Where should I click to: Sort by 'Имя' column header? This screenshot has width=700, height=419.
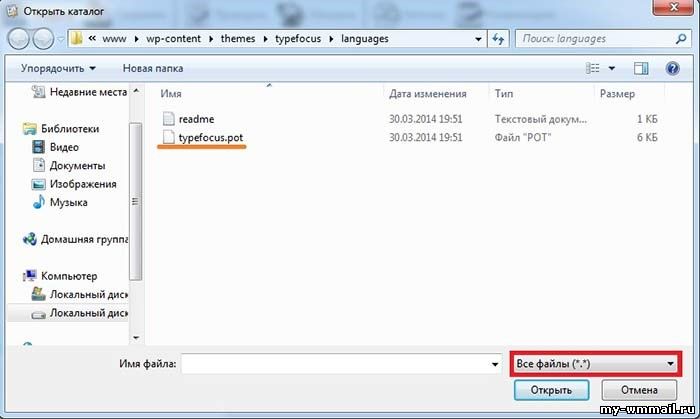tap(171, 94)
